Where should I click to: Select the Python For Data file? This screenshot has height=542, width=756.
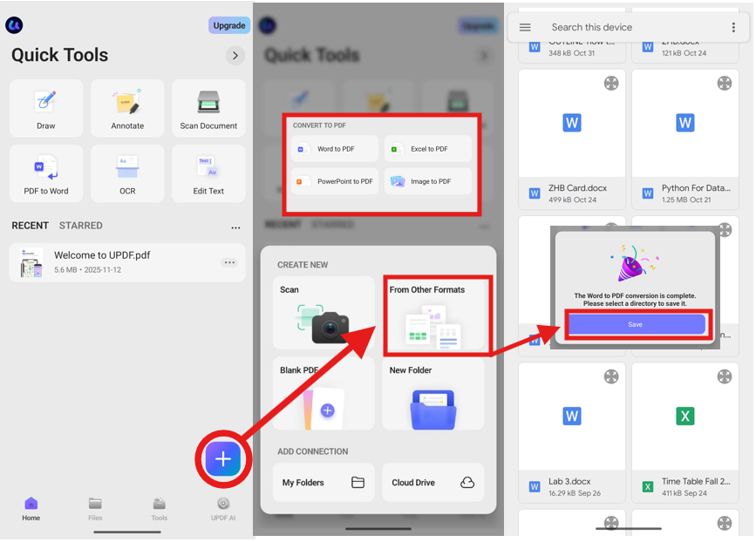pyautogui.click(x=685, y=139)
